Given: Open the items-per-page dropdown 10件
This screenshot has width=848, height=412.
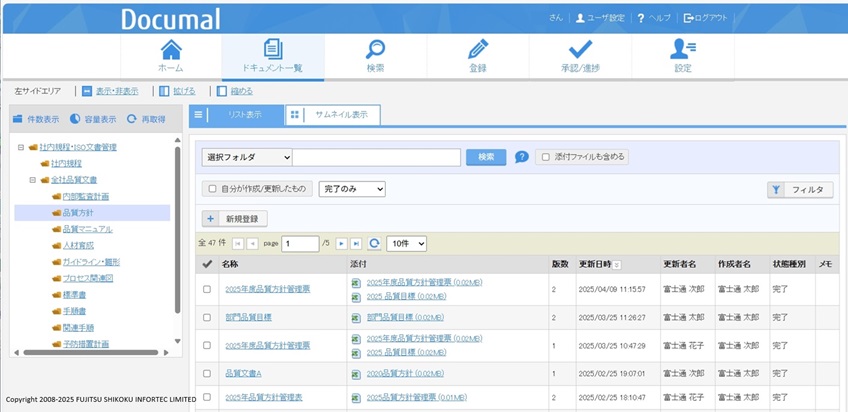Looking at the screenshot, I should 407,244.
